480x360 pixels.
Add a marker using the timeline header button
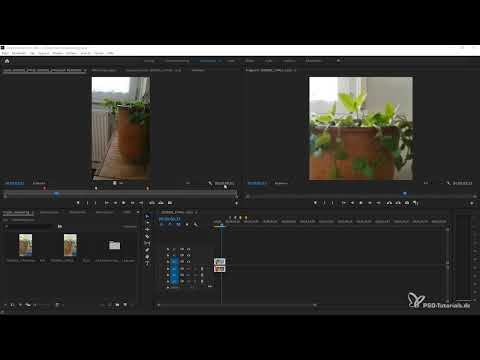[187, 225]
